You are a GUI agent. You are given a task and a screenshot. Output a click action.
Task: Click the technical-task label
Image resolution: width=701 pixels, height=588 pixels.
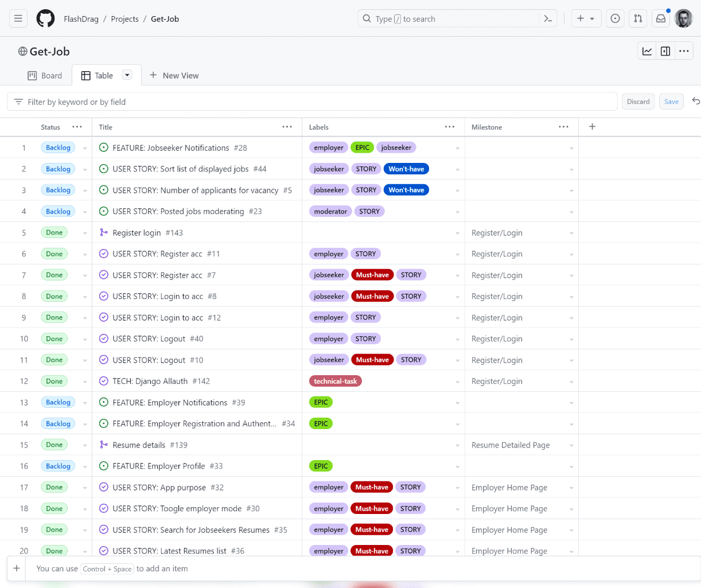[336, 381]
